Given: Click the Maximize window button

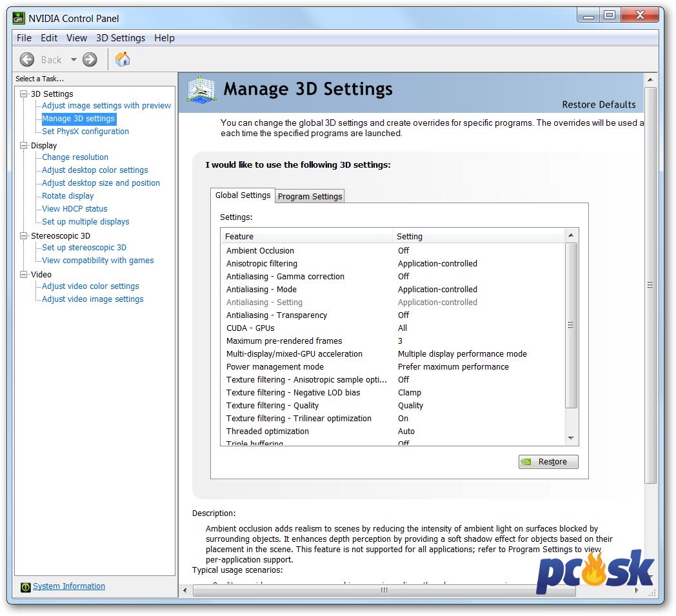Looking at the screenshot, I should [609, 15].
